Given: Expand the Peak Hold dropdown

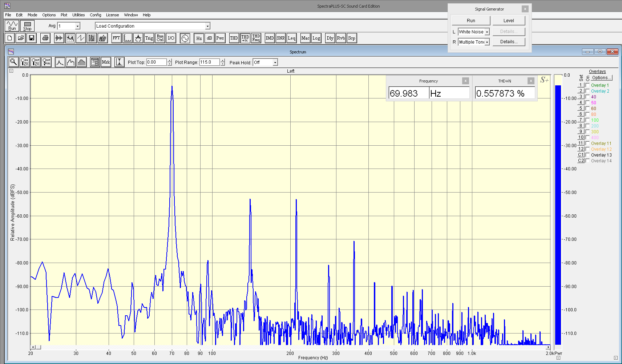Looking at the screenshot, I should (x=275, y=62).
